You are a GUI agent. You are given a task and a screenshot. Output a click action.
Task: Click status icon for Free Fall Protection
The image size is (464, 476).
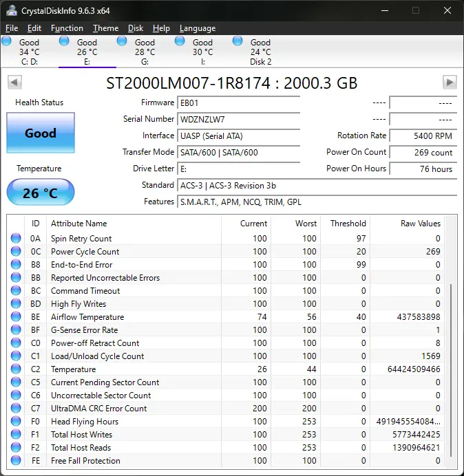[x=16, y=460]
